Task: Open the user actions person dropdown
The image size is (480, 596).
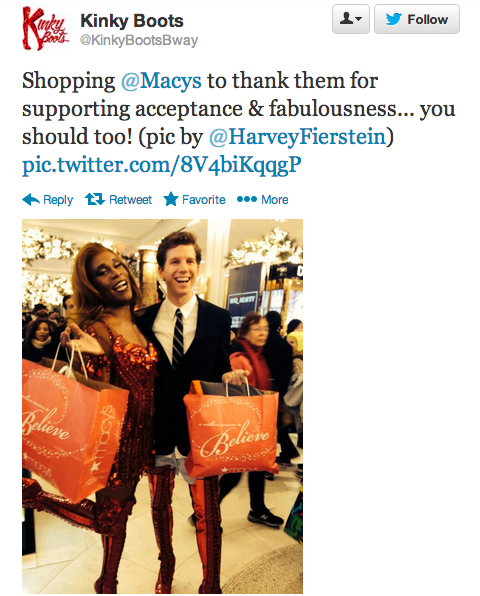Action: tap(351, 19)
